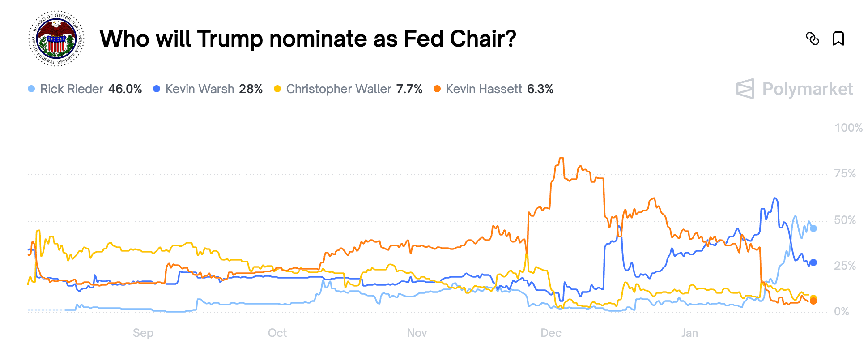Click the 50% gridline label on chart
Image resolution: width=868 pixels, height=344 pixels.
click(x=846, y=219)
